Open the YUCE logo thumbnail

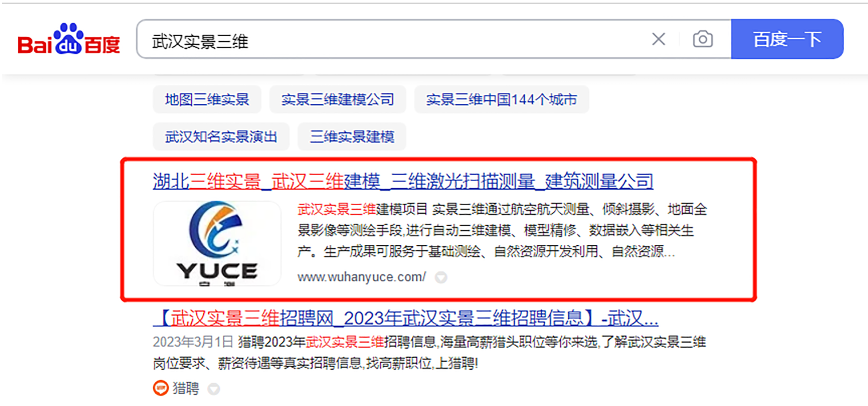point(217,243)
